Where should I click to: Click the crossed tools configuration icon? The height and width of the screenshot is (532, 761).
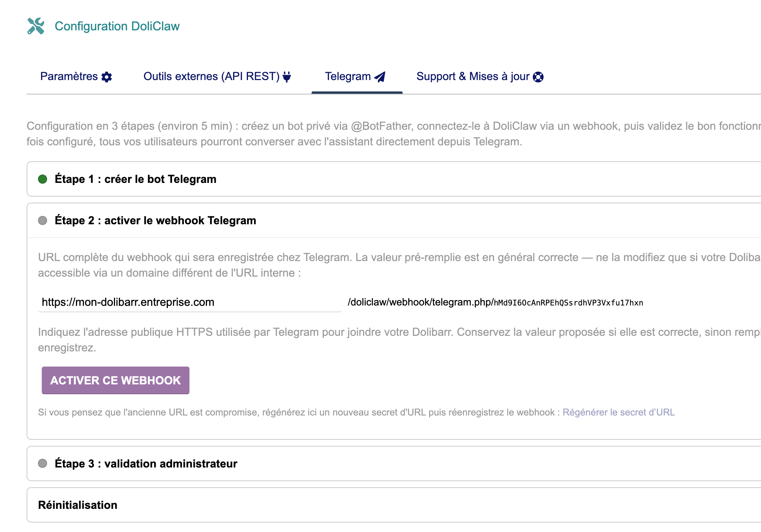(x=36, y=26)
